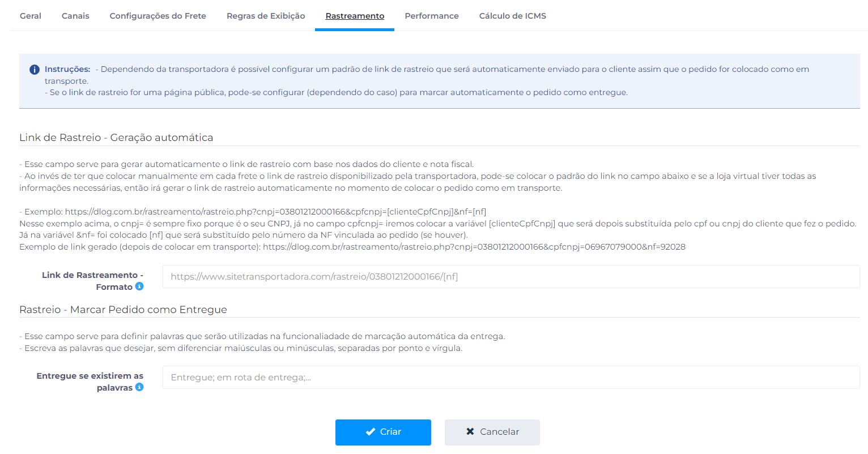The height and width of the screenshot is (454, 868).
Task: Click the X icon on Cancelar
Action: (470, 431)
